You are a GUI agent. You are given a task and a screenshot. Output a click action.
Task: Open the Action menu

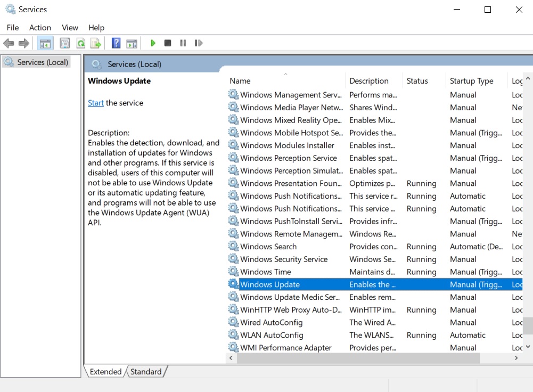[40, 28]
